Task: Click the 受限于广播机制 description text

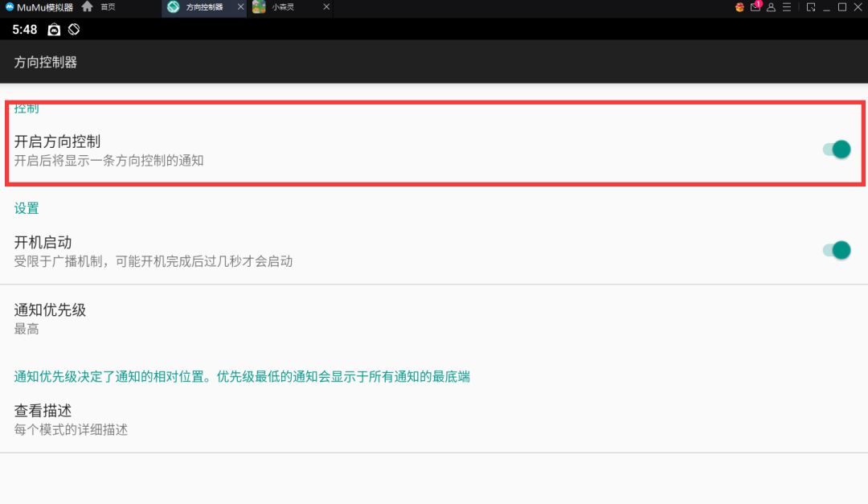Action: (x=154, y=261)
